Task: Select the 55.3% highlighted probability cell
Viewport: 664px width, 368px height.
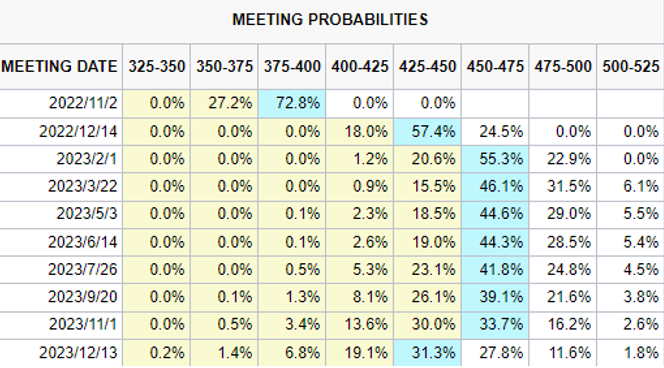Action: [495, 159]
